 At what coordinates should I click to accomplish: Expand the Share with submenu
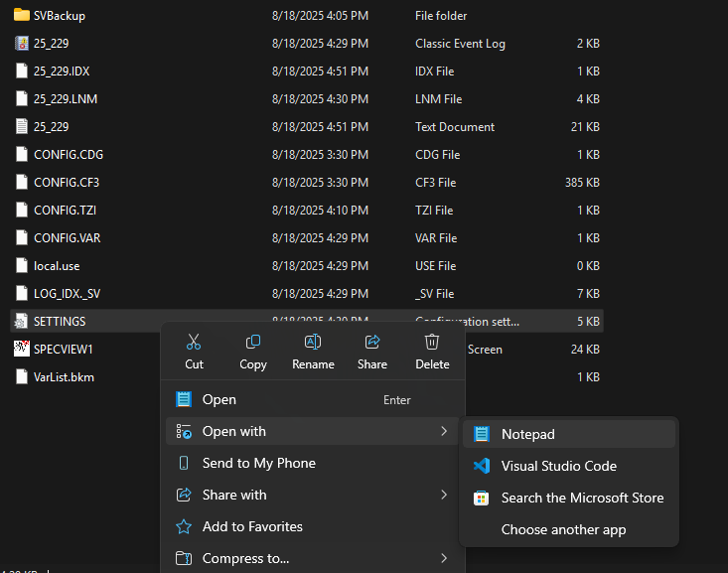pyautogui.click(x=443, y=495)
